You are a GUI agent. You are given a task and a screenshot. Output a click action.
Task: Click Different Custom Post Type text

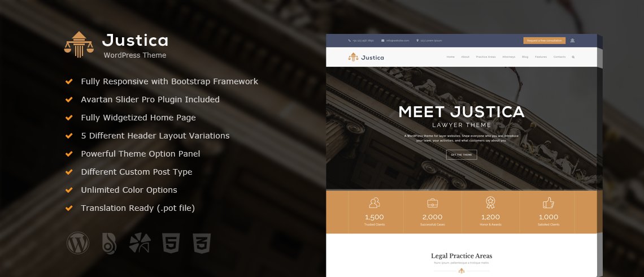pos(136,172)
